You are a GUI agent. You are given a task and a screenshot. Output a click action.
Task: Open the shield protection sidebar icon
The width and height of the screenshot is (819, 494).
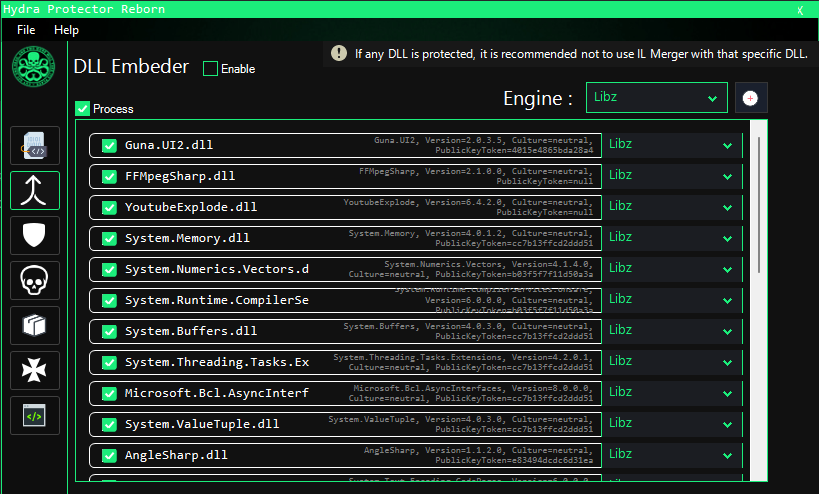click(35, 236)
